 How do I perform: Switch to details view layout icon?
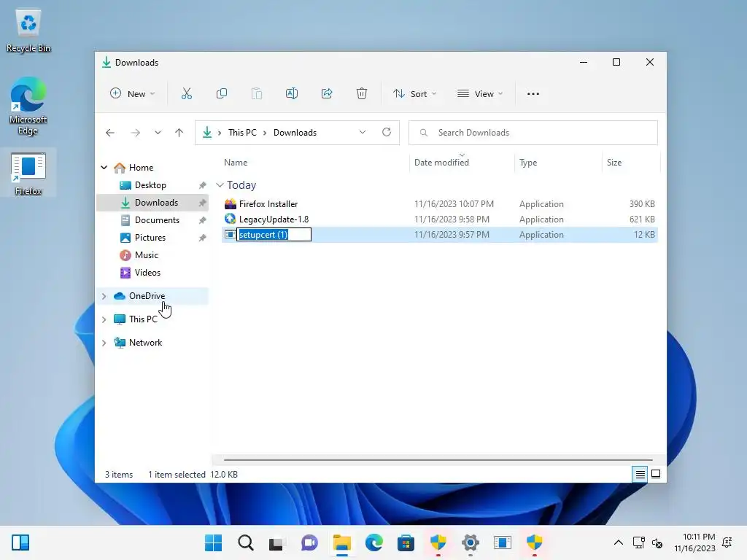pyautogui.click(x=640, y=474)
